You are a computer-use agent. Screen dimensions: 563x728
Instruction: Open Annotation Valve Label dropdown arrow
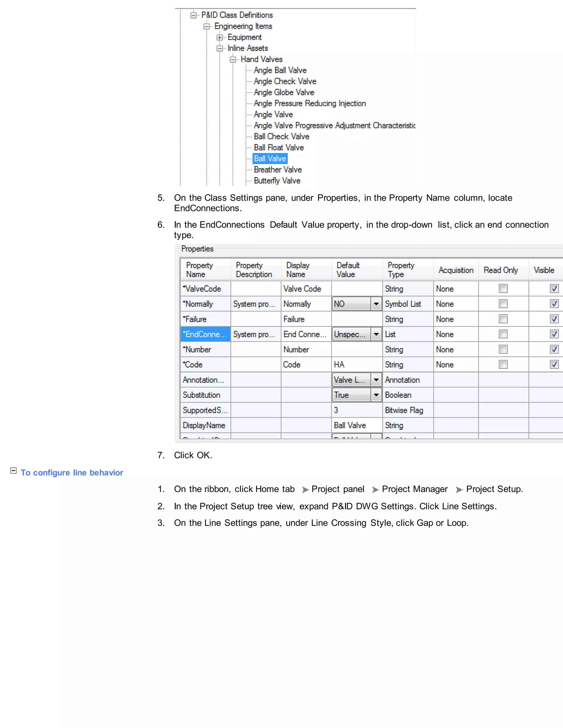(376, 380)
